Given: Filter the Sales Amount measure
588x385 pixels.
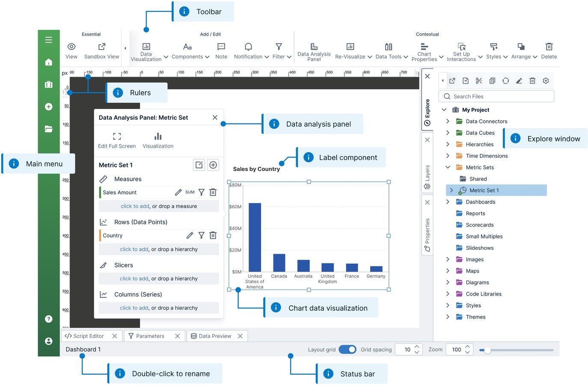Looking at the screenshot, I should pyautogui.click(x=201, y=192).
